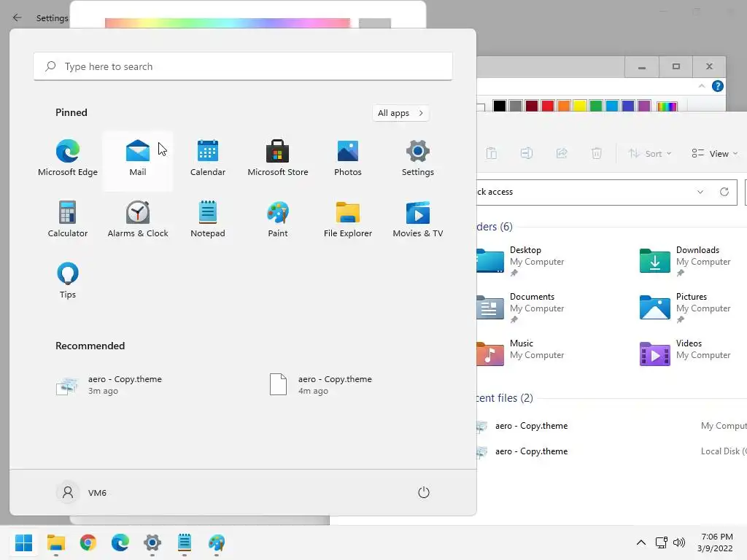Open Settings from pinned apps
Screen dimensions: 747x560
tap(418, 158)
